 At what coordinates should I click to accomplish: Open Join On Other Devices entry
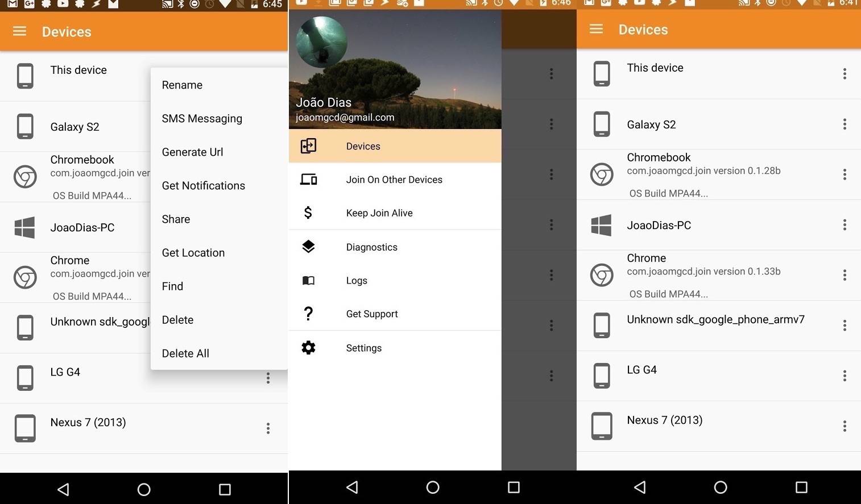tap(395, 180)
